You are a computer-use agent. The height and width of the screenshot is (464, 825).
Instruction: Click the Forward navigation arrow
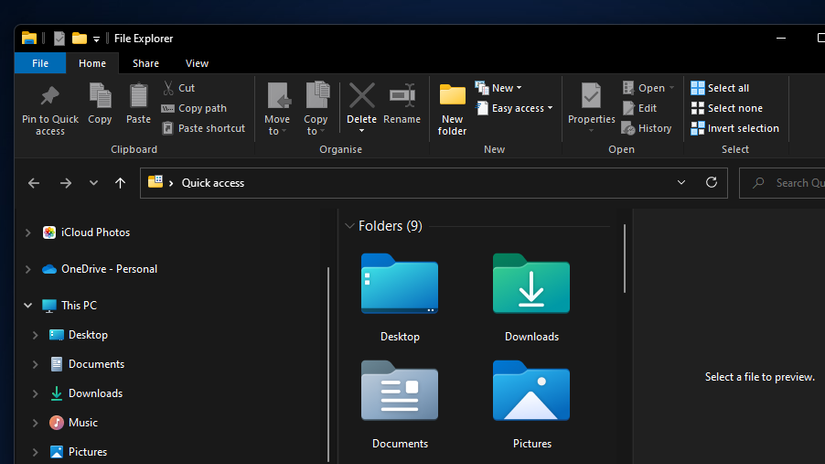(65, 183)
